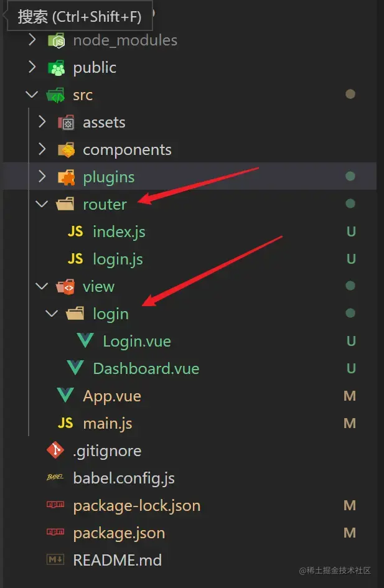Viewport: 384px width, 588px height.
Task: Click the Babel icon beside babel.config.js
Action: pyautogui.click(x=55, y=477)
